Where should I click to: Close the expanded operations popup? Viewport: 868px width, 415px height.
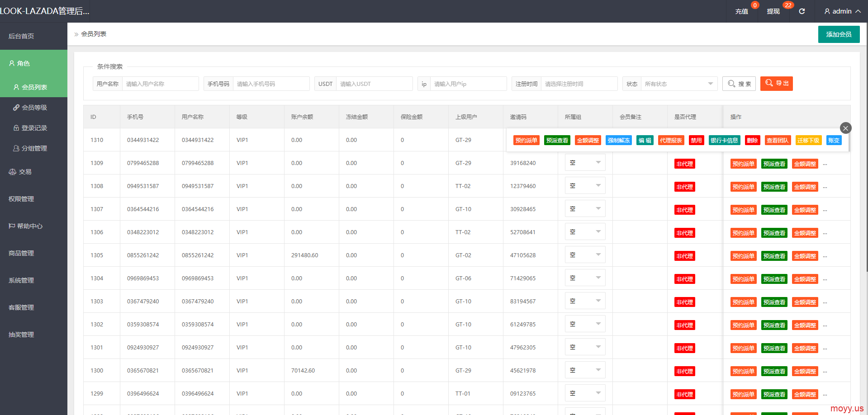pos(845,128)
